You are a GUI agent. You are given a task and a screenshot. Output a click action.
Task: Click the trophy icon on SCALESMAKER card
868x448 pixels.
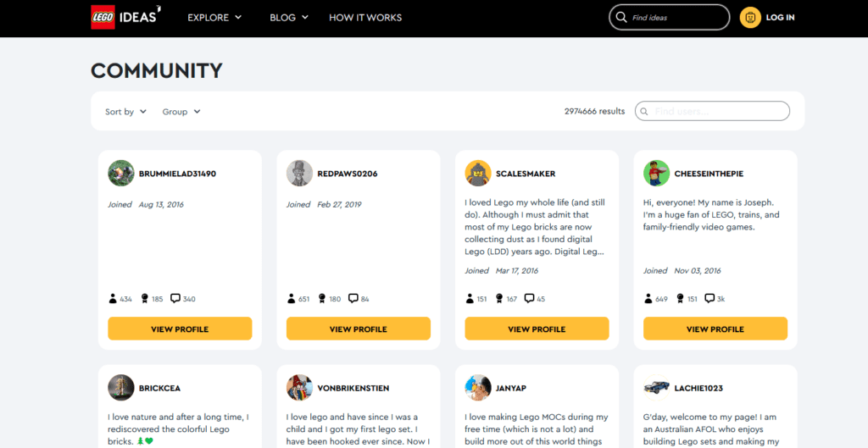coord(502,298)
